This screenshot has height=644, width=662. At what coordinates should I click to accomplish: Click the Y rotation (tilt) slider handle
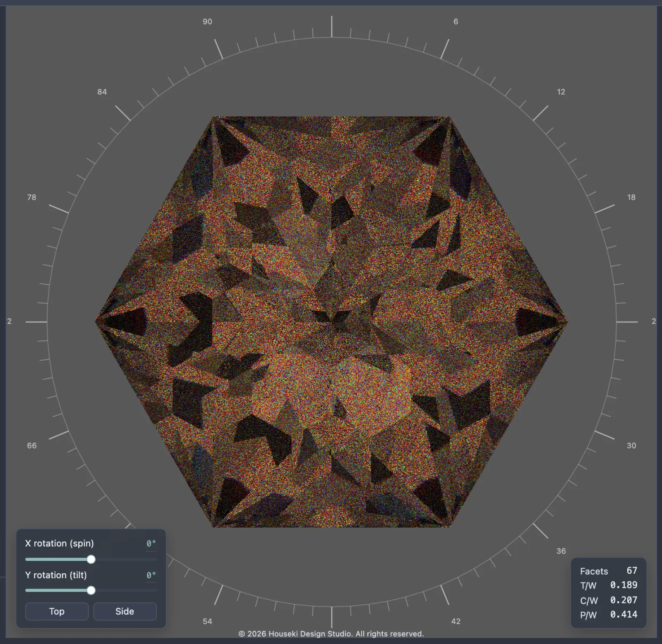point(91,590)
